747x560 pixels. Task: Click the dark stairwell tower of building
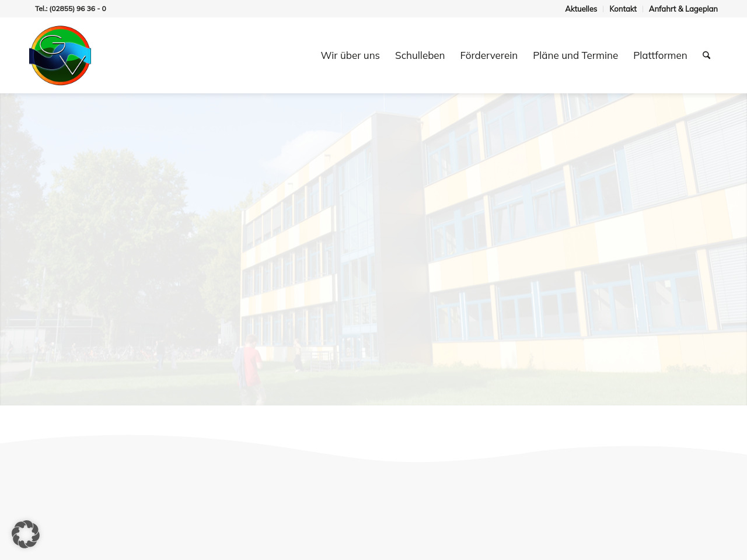(x=397, y=233)
